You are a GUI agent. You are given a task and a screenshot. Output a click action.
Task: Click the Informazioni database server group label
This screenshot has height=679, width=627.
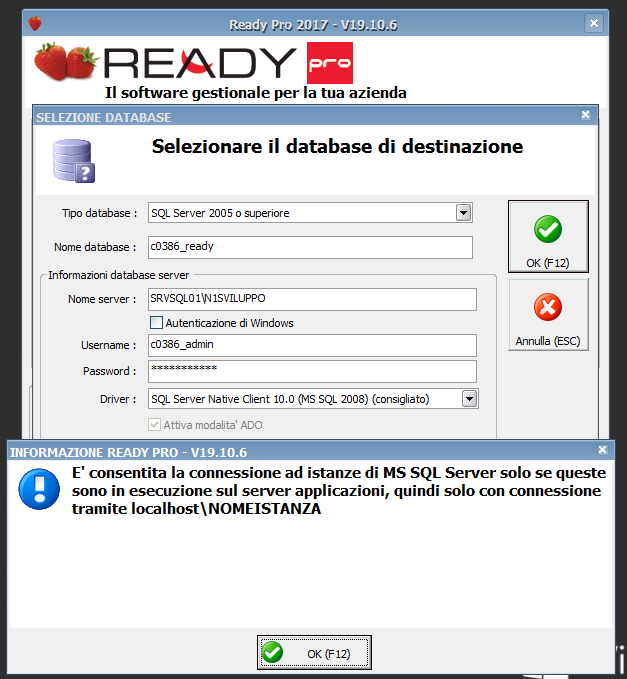click(x=119, y=275)
